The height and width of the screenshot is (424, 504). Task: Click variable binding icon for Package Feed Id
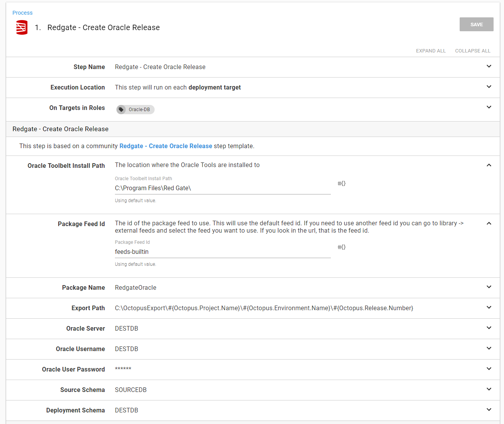pyautogui.click(x=341, y=247)
